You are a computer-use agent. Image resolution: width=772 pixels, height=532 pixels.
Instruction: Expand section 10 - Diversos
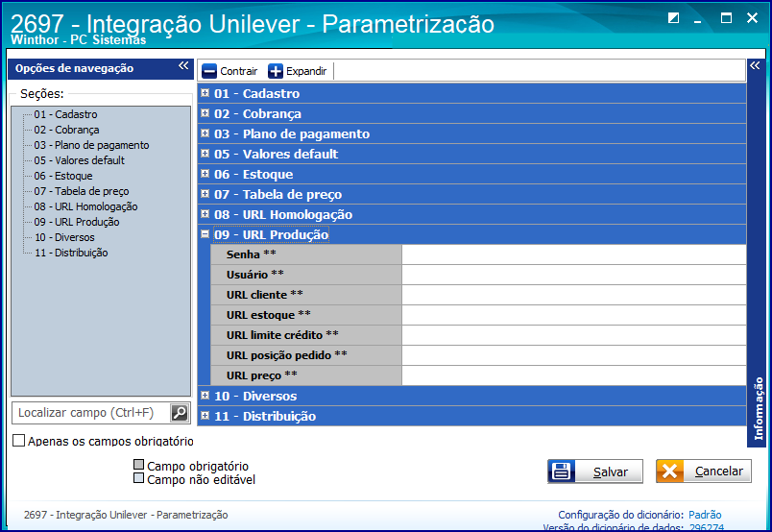[205, 395]
